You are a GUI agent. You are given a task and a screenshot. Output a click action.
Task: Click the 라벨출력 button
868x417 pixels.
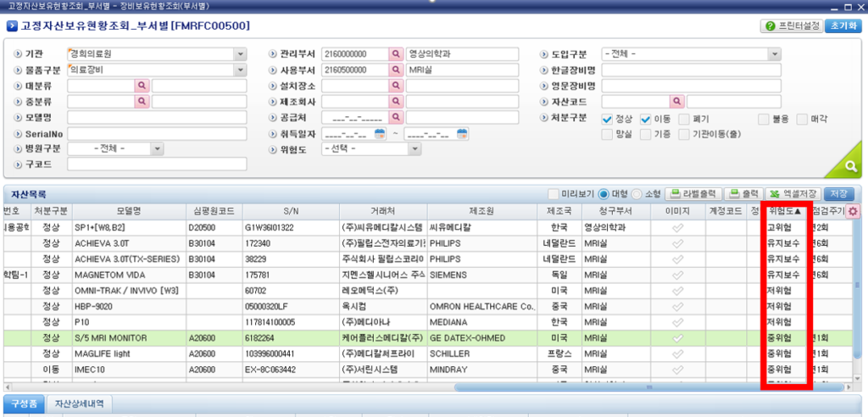[693, 194]
